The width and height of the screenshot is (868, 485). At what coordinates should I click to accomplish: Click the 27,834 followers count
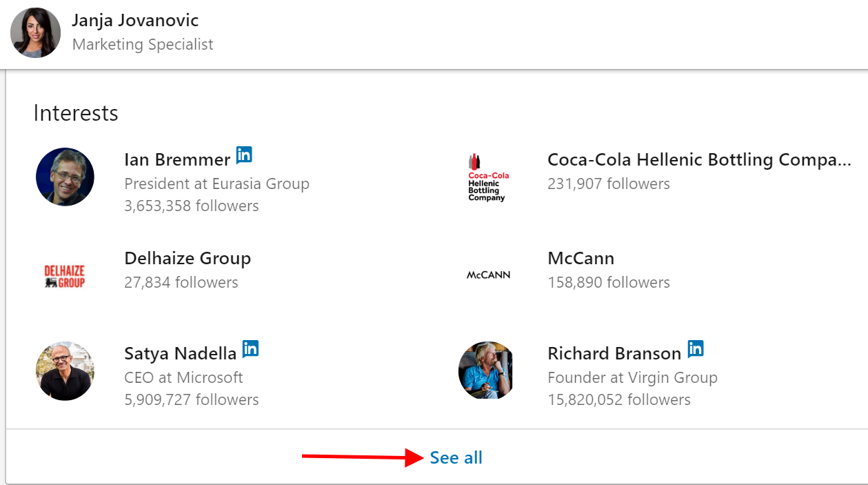point(181,282)
